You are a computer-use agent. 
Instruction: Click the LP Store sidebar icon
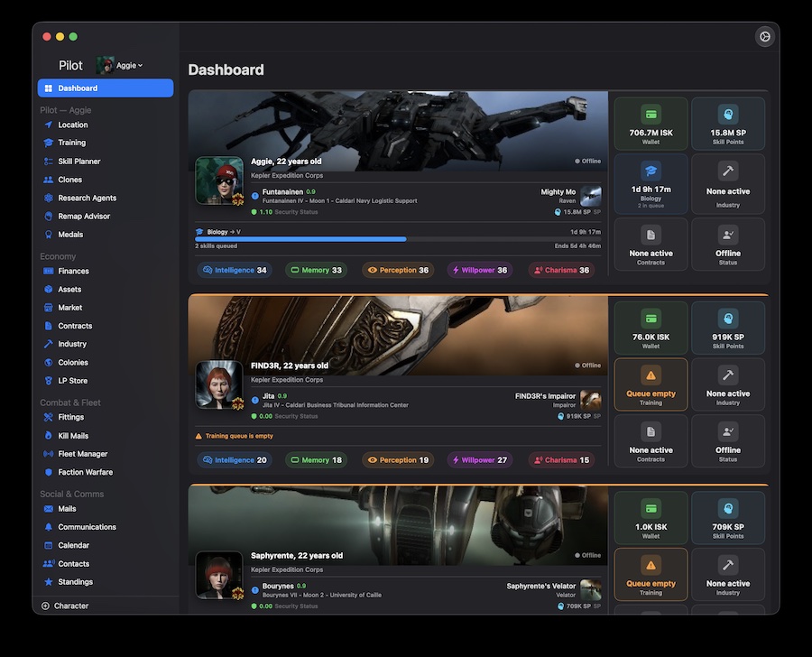point(48,381)
